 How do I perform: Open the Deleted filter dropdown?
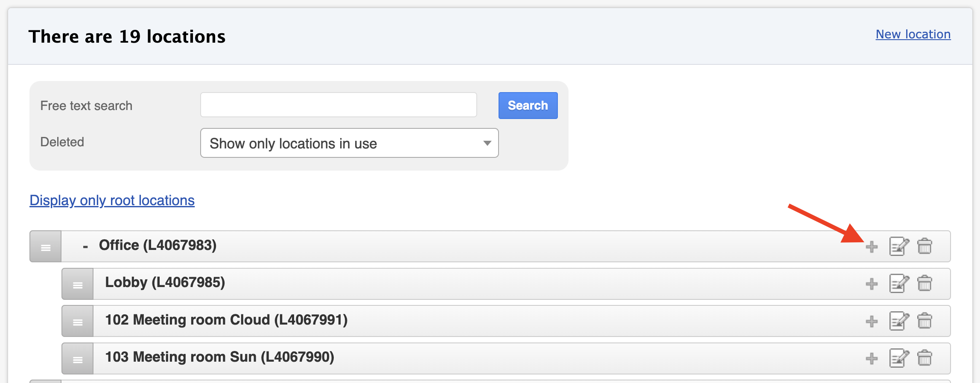pyautogui.click(x=349, y=143)
